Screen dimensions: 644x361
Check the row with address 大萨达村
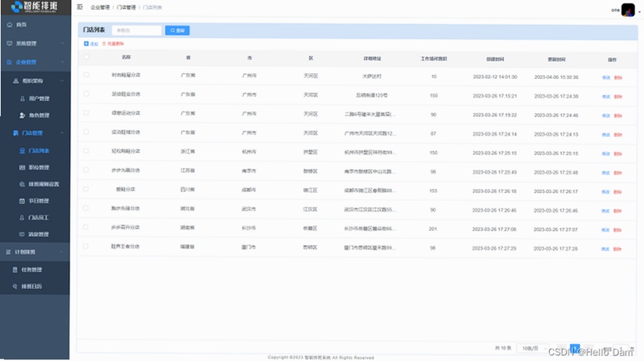86,75
